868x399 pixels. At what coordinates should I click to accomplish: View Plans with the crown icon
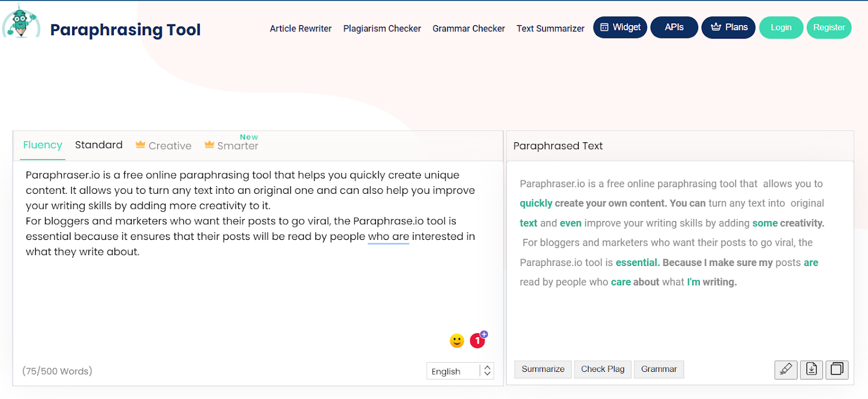tap(729, 27)
